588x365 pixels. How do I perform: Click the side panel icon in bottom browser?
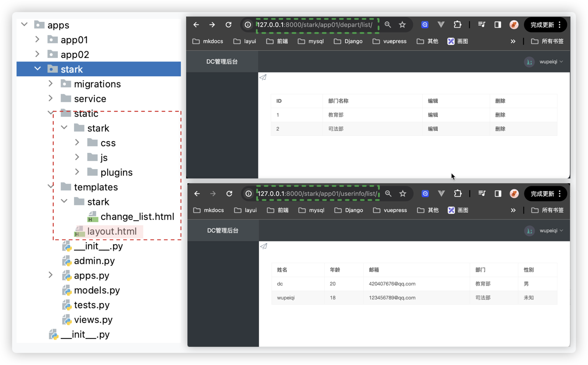[498, 194]
